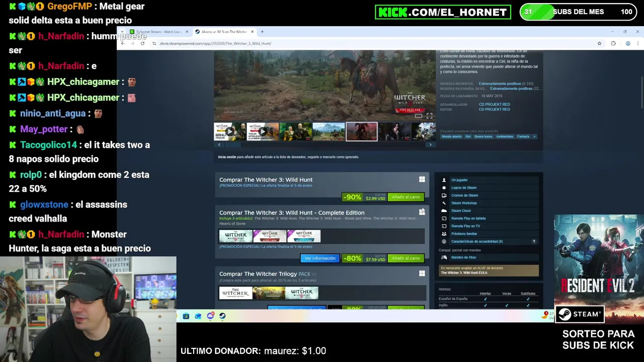The height and width of the screenshot is (362, 644).
Task: Open the Préstamo familiar link
Action: coord(464,234)
